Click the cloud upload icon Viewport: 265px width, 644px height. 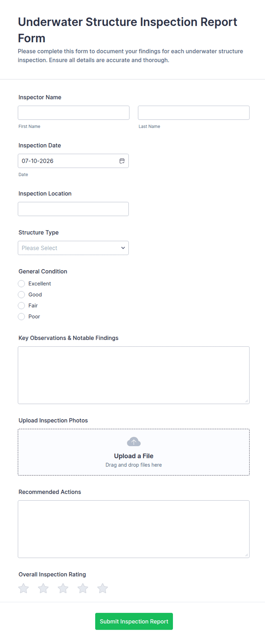[x=134, y=442]
